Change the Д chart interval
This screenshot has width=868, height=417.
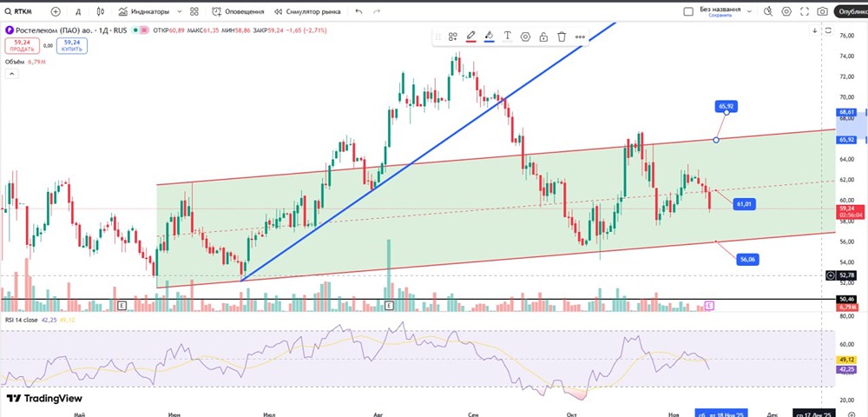[78, 11]
